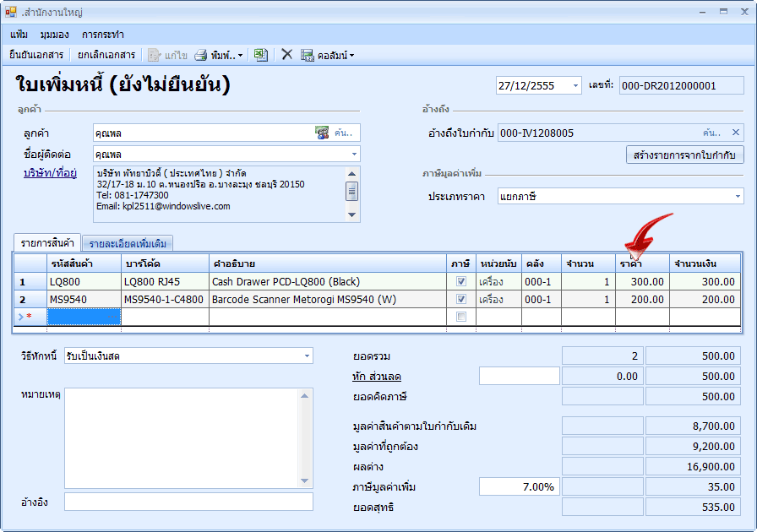The height and width of the screenshot is (532, 757).
Task: Toggle tax checkbox for MS9540 row
Action: coord(460,299)
